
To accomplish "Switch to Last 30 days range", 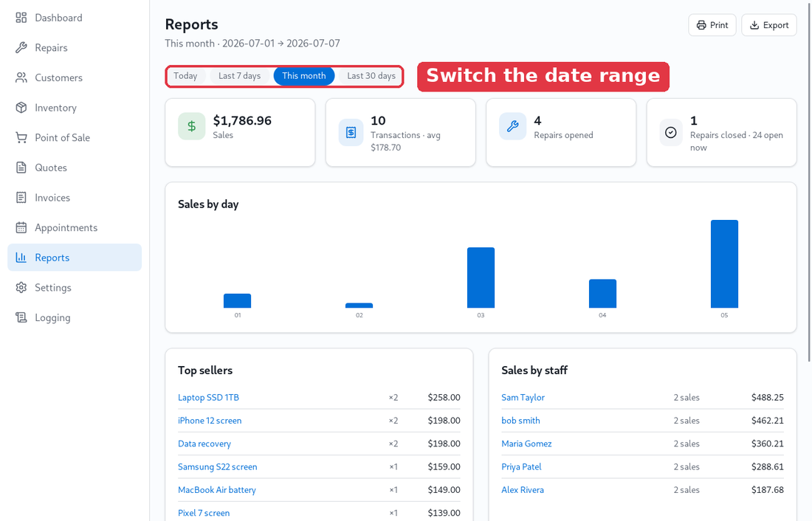I will 371,76.
